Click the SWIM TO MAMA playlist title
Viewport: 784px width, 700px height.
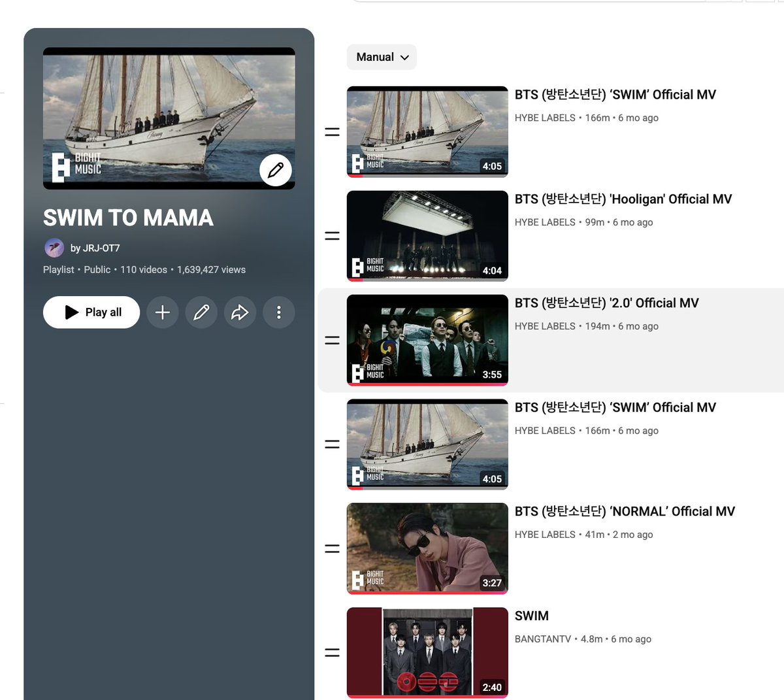pos(128,218)
